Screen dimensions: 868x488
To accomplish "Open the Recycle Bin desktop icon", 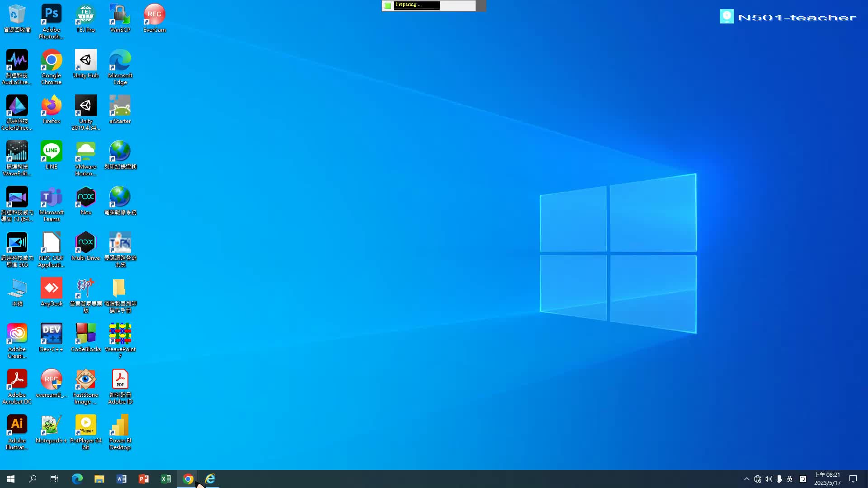I will pos(17,19).
